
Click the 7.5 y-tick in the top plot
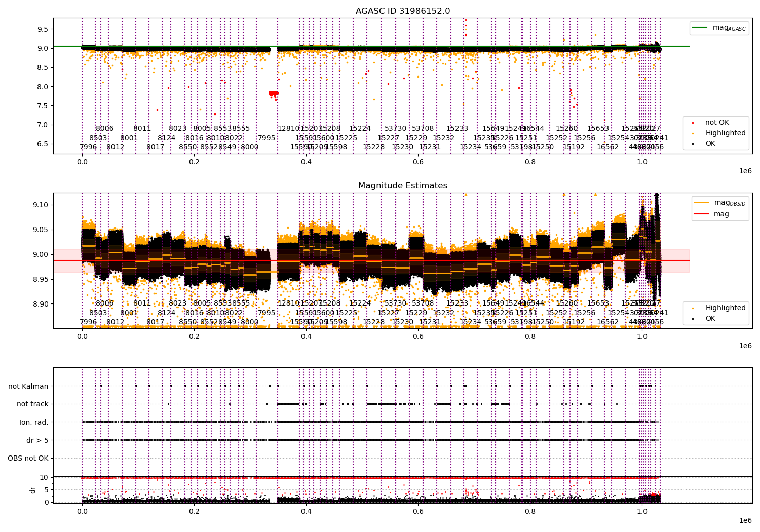[x=43, y=106]
